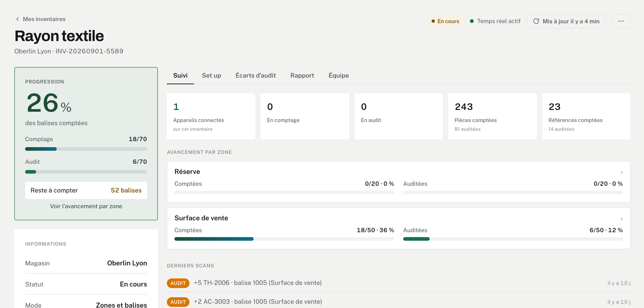Viewport: 644px width, 308px height.
Task: Click the Rayon textile page title
Action: (59, 36)
